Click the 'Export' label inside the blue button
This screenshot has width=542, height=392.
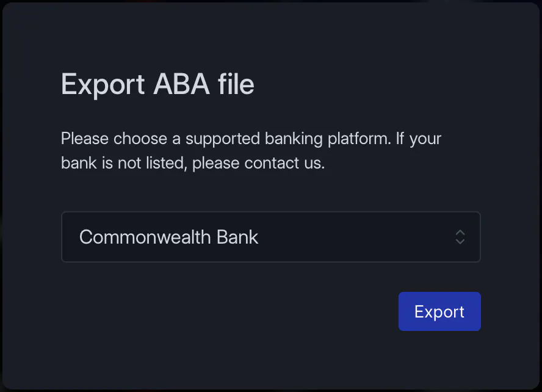point(439,312)
